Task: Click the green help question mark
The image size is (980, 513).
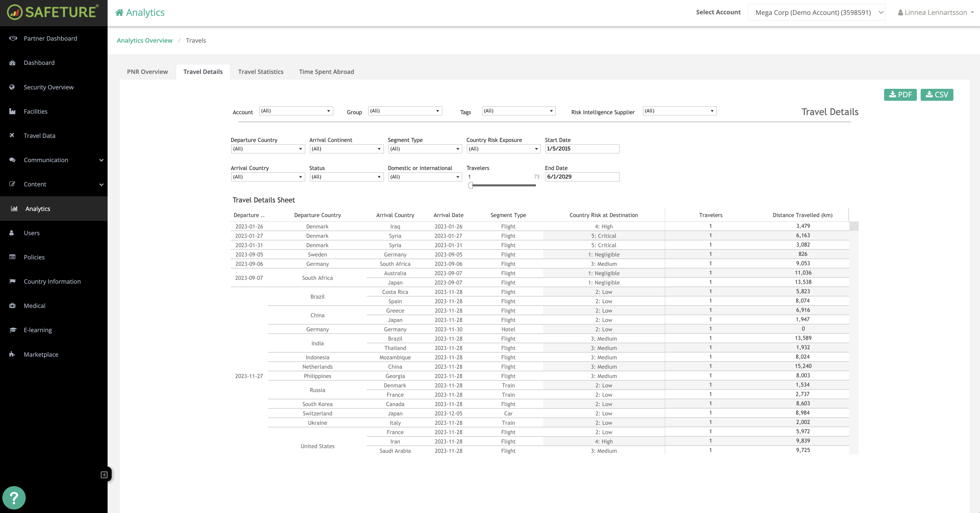Action: point(14,498)
